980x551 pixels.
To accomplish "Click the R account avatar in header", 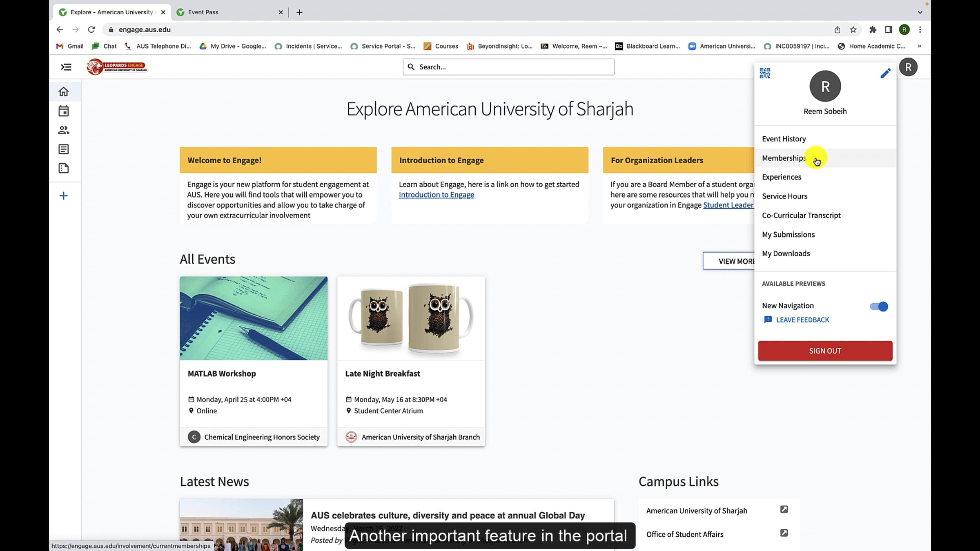I will pyautogui.click(x=908, y=67).
